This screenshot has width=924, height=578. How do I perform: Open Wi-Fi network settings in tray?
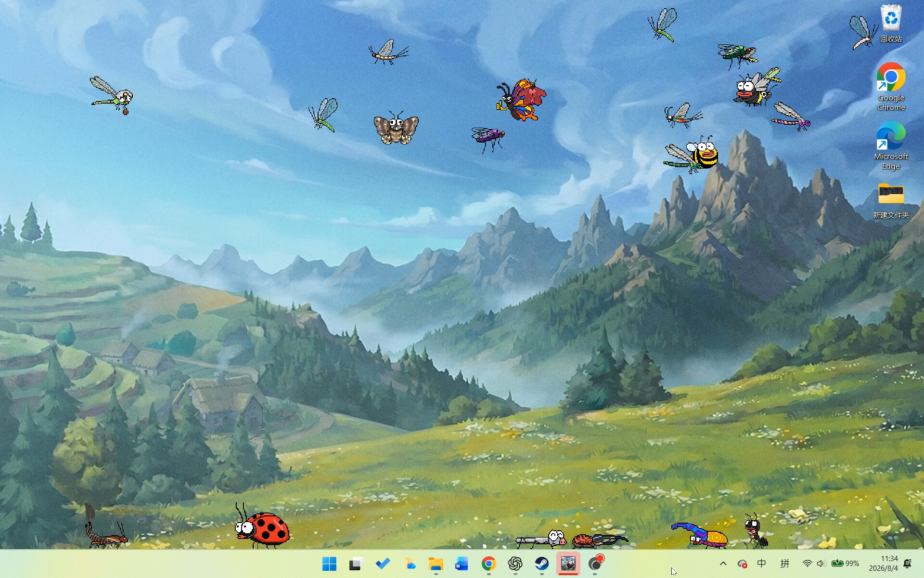(x=807, y=564)
